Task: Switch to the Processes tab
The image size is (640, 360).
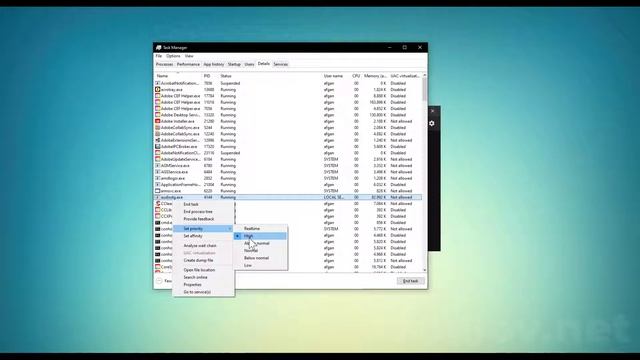Action: point(164,64)
